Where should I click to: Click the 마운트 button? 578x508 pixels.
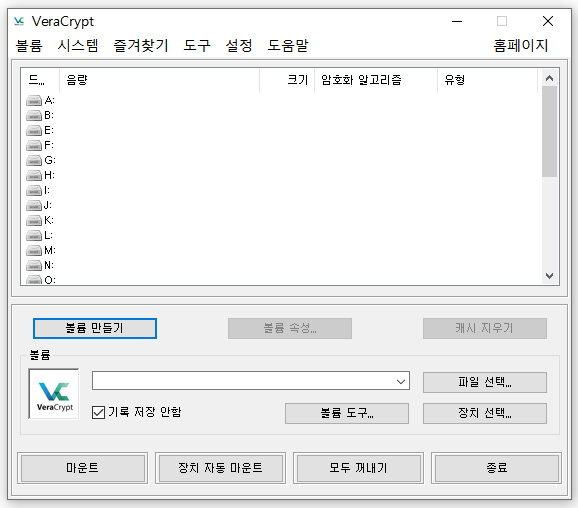(x=83, y=468)
